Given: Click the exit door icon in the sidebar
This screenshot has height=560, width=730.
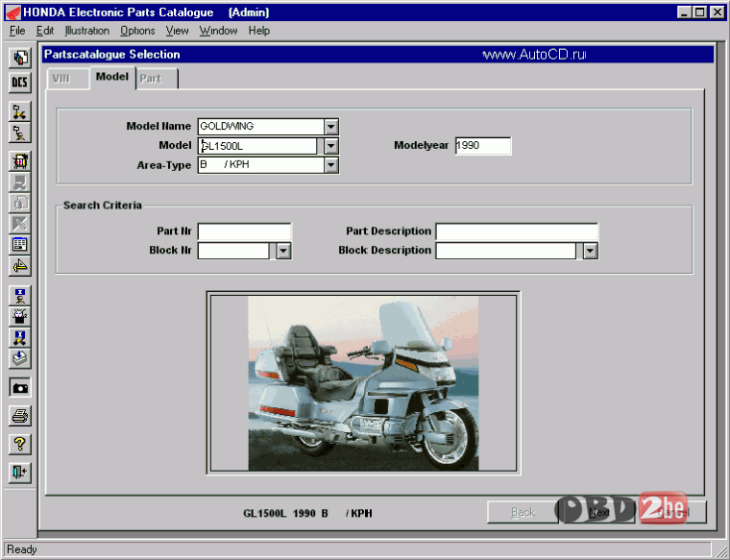Looking at the screenshot, I should tap(19, 473).
